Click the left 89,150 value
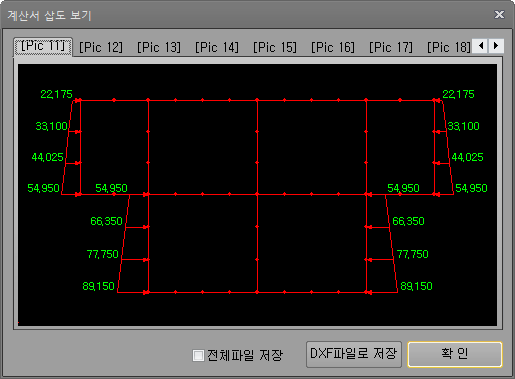 tap(98, 286)
